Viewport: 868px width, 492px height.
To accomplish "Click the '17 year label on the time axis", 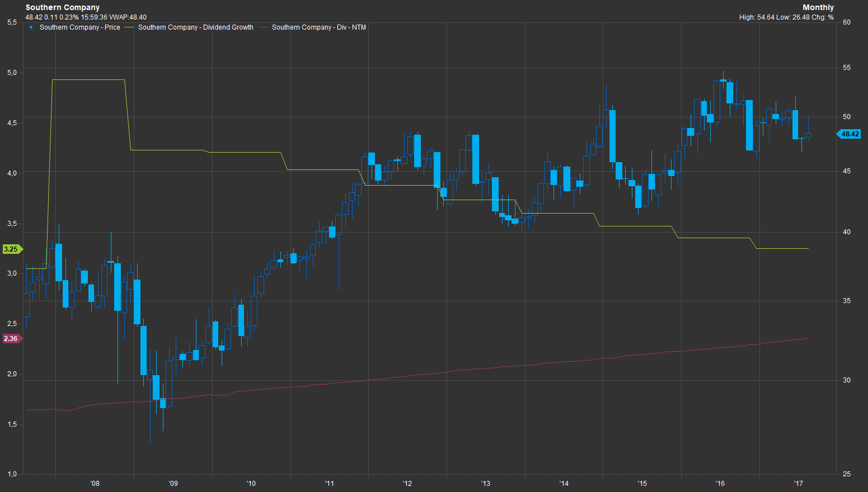I will coord(798,484).
